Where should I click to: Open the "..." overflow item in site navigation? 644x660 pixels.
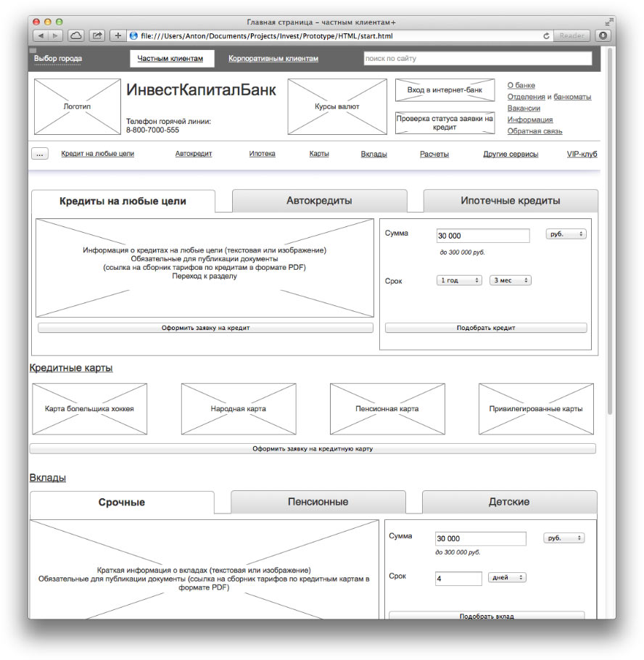pos(40,154)
